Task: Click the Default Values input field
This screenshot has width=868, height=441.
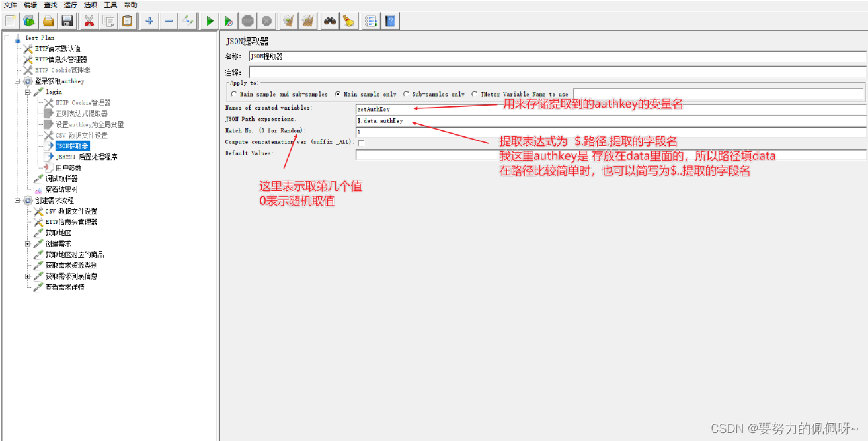Action: pyautogui.click(x=611, y=155)
